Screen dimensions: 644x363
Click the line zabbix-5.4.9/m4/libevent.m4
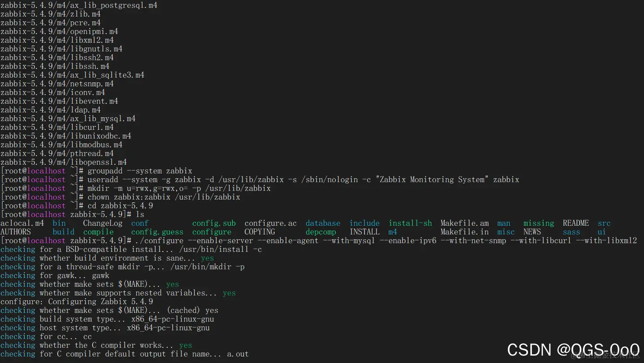tap(59, 101)
